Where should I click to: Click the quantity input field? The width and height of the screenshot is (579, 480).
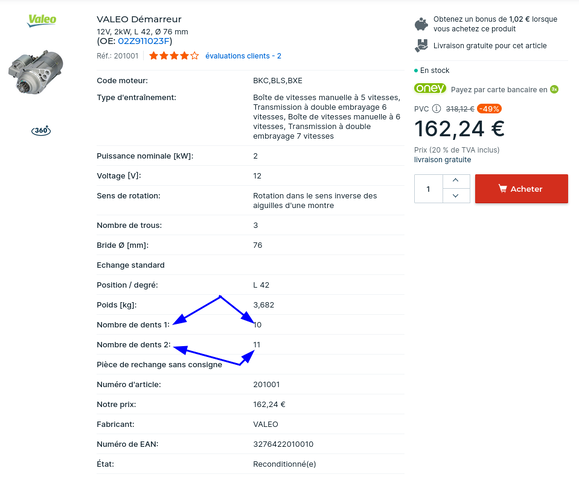(428, 189)
